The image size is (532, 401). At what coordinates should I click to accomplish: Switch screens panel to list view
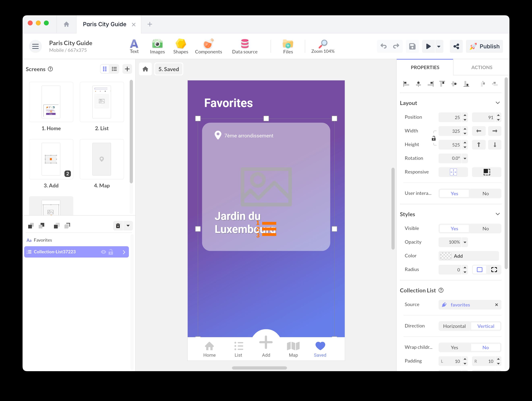tap(114, 69)
